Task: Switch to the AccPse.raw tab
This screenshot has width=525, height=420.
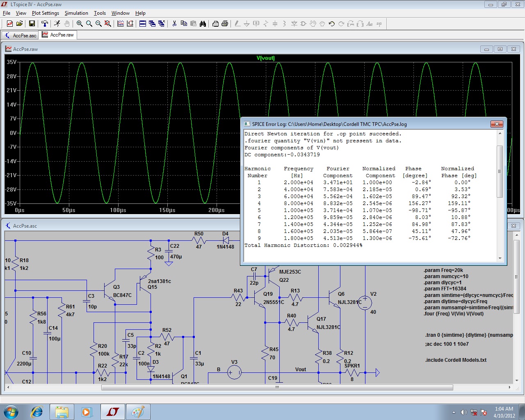Action: coord(58,35)
